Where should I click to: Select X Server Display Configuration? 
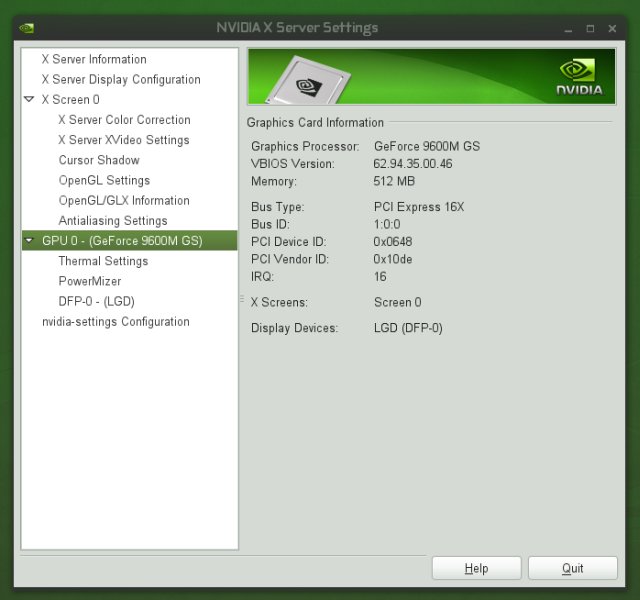point(121,79)
